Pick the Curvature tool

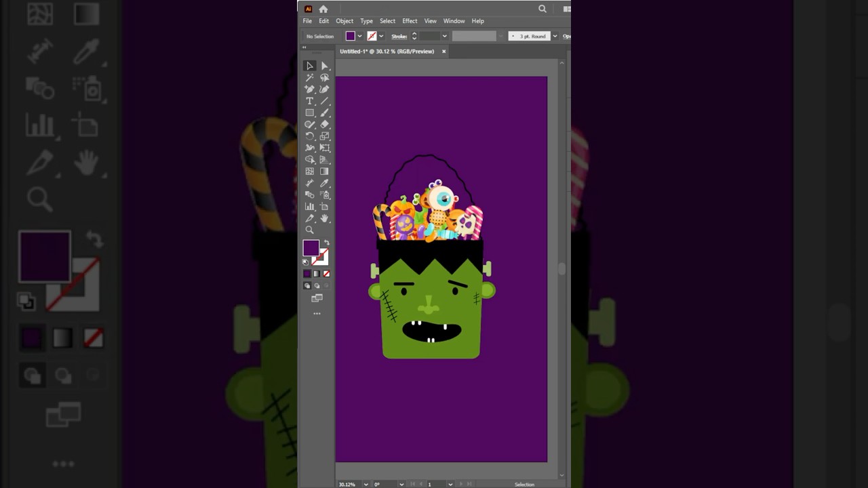pos(325,89)
